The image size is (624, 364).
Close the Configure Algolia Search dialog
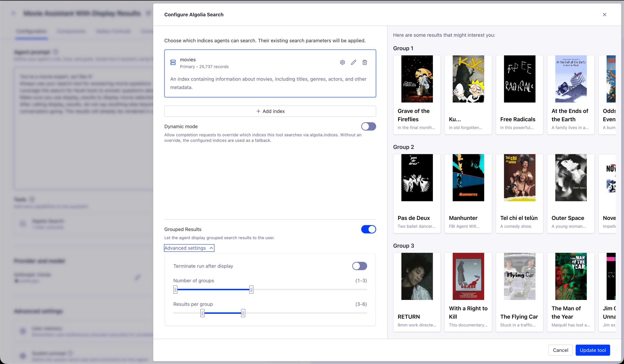click(604, 15)
